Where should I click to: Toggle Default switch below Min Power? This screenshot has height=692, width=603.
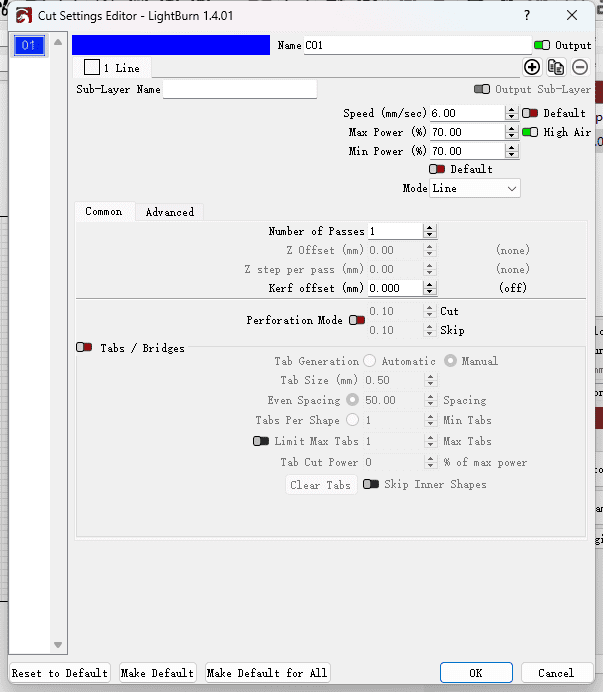[437, 169]
